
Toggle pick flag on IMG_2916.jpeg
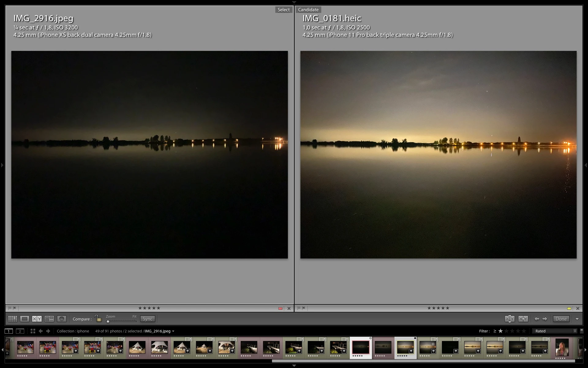click(10, 308)
